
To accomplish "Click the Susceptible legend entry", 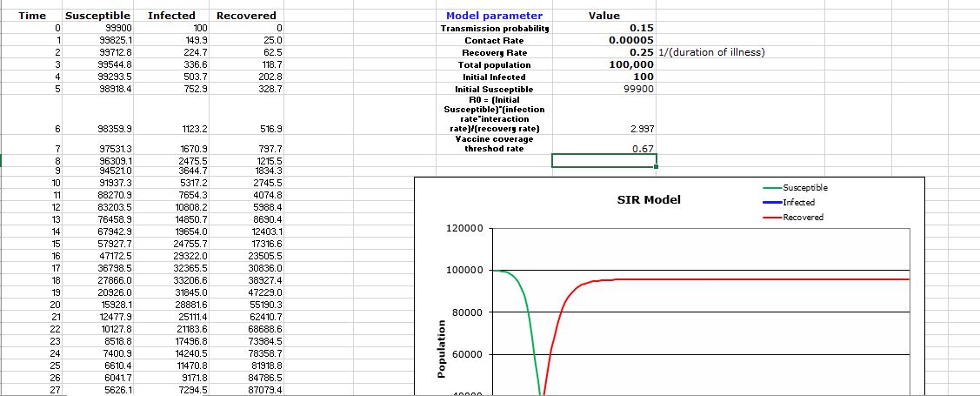I will 794,188.
